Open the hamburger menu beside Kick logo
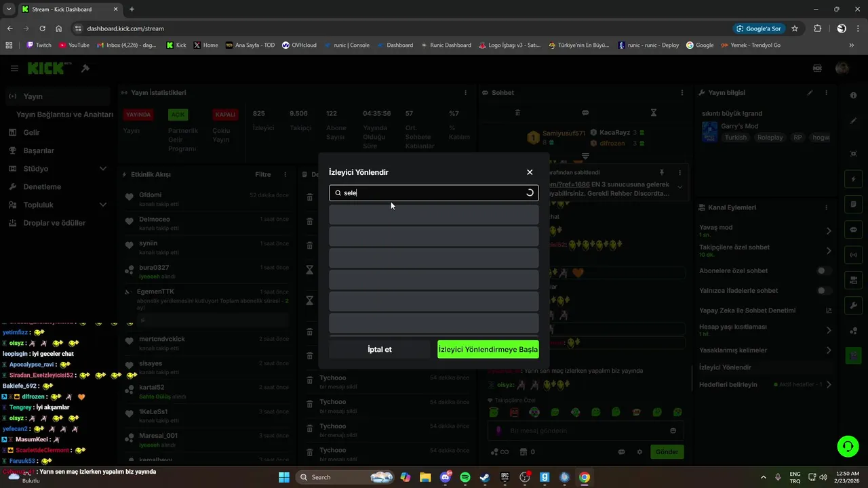This screenshot has height=488, width=868. point(14,68)
